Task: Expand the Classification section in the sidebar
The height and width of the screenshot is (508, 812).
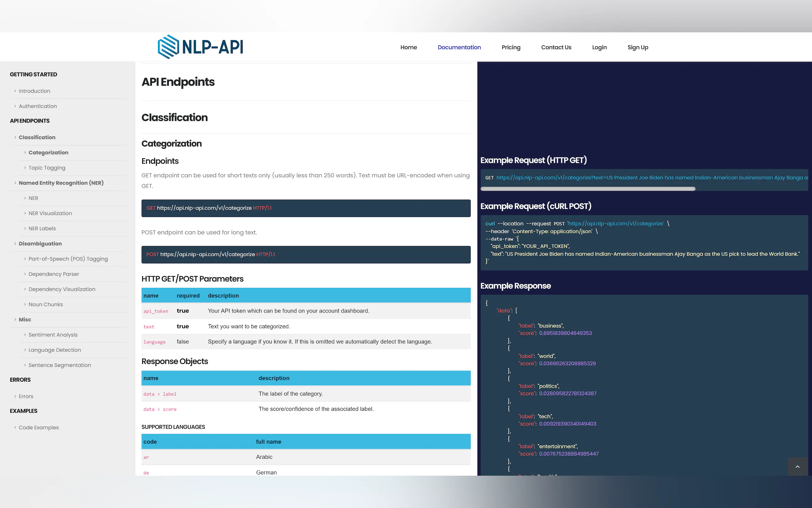Action: coord(37,137)
